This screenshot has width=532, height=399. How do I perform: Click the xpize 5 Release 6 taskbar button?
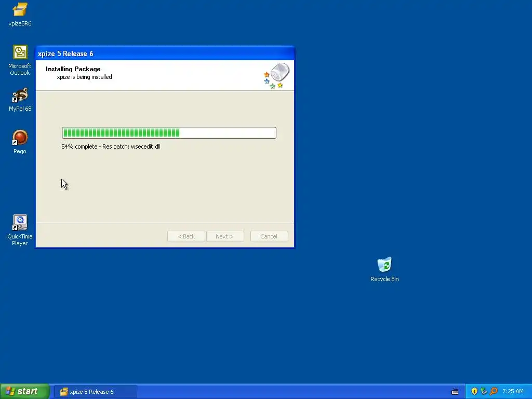click(x=96, y=392)
